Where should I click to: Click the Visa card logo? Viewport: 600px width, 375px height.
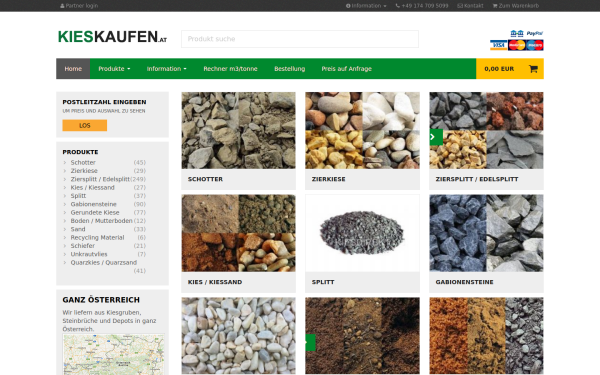[498, 46]
